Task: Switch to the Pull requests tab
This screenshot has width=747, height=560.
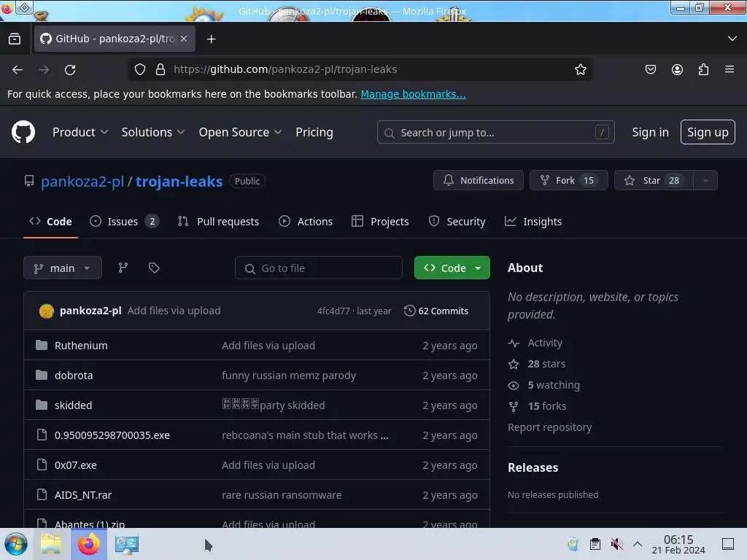Action: [218, 222]
